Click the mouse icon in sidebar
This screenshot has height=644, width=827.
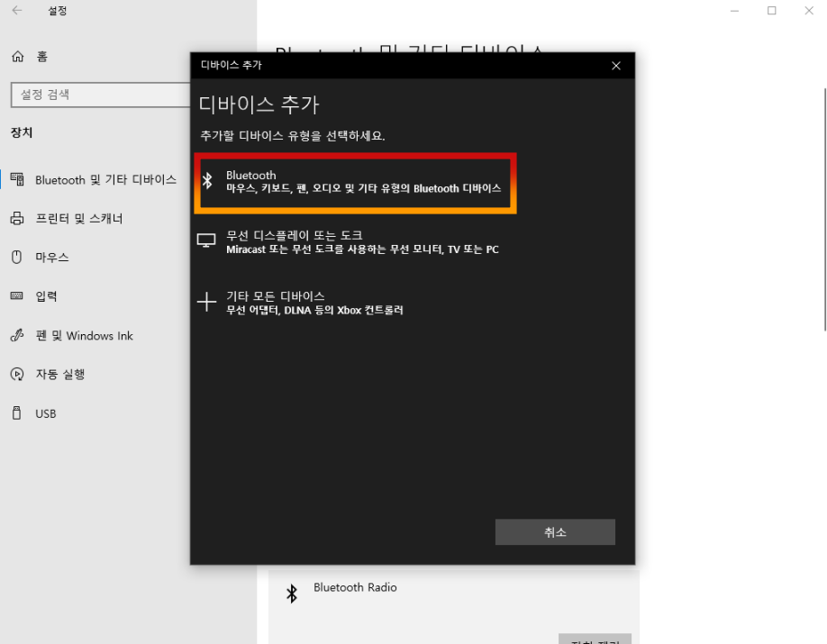(17, 258)
